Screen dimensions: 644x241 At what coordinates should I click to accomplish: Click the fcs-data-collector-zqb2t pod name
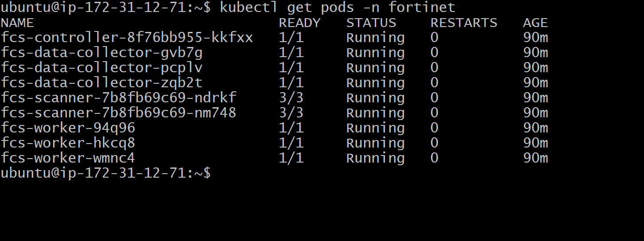[102, 83]
